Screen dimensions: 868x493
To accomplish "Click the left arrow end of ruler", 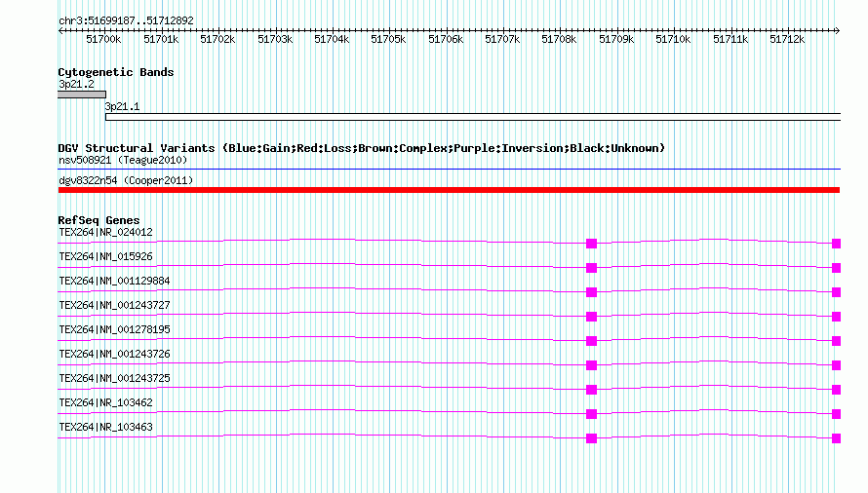I will (x=60, y=30).
